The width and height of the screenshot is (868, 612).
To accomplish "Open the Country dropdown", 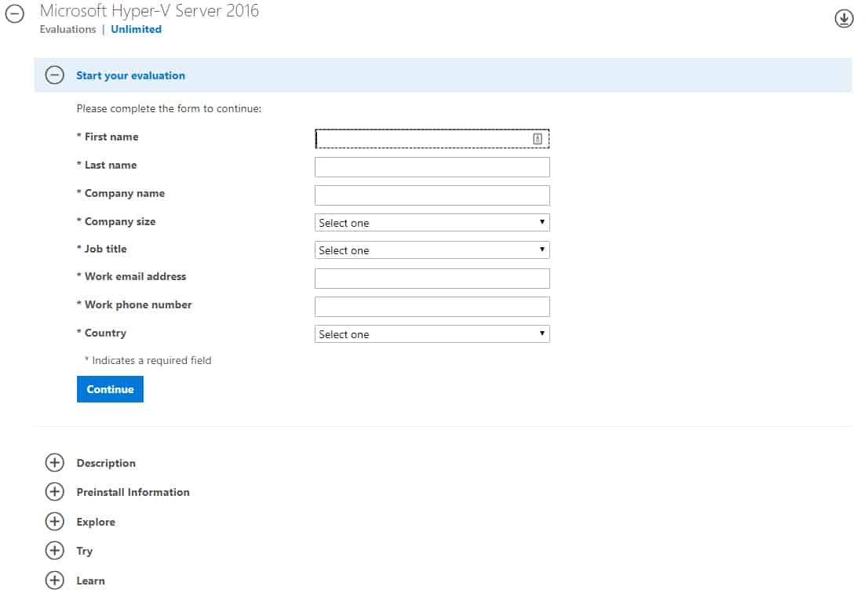I will (432, 334).
